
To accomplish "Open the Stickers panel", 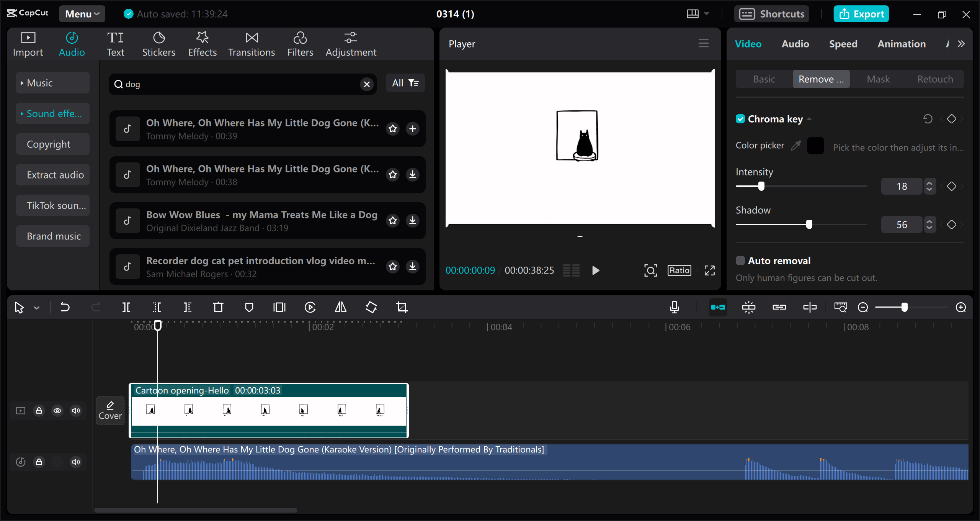I will tap(158, 44).
